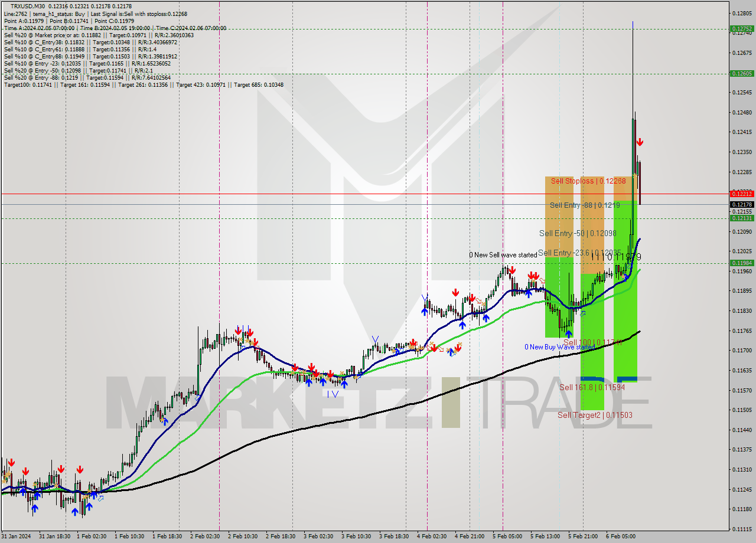
Task: Click the black 0.12178 current price tag
Action: point(742,205)
